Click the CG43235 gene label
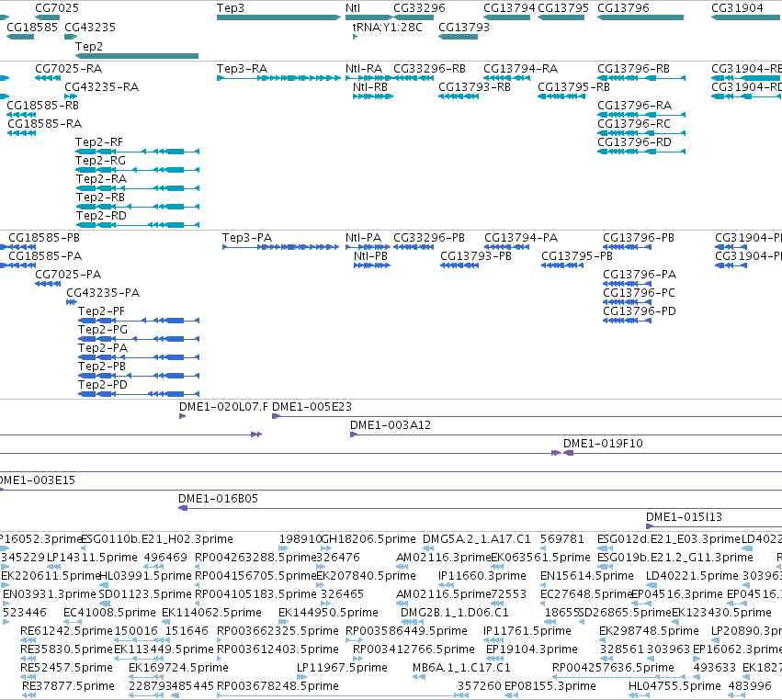 [90, 27]
